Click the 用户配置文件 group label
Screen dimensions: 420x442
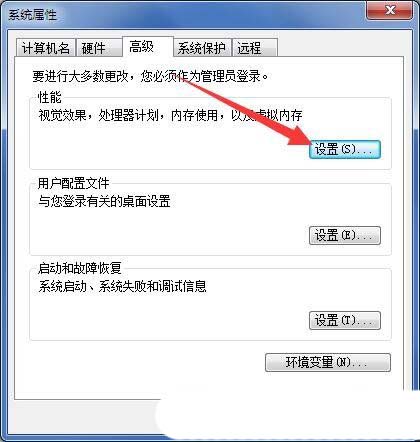[x=73, y=183]
